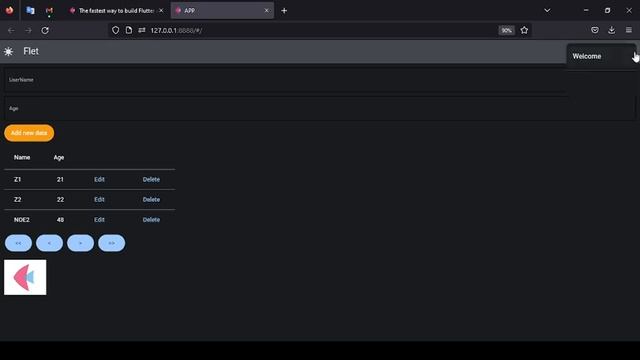The image size is (640, 360).
Task: Edit the Z1 row
Action: (99, 180)
